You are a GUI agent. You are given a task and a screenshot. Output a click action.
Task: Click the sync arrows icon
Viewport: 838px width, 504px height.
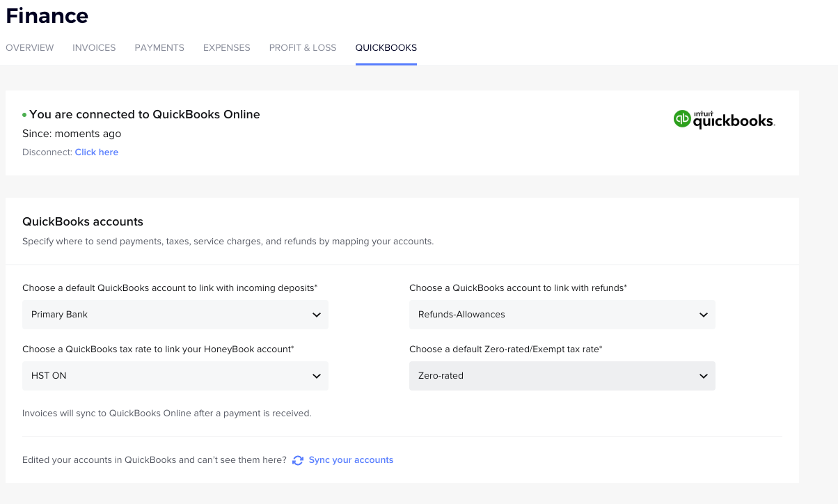(298, 460)
